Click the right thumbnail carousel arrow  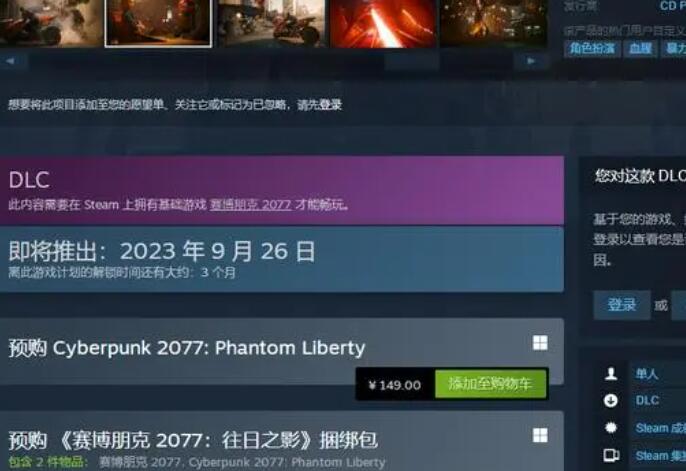pyautogui.click(x=530, y=61)
